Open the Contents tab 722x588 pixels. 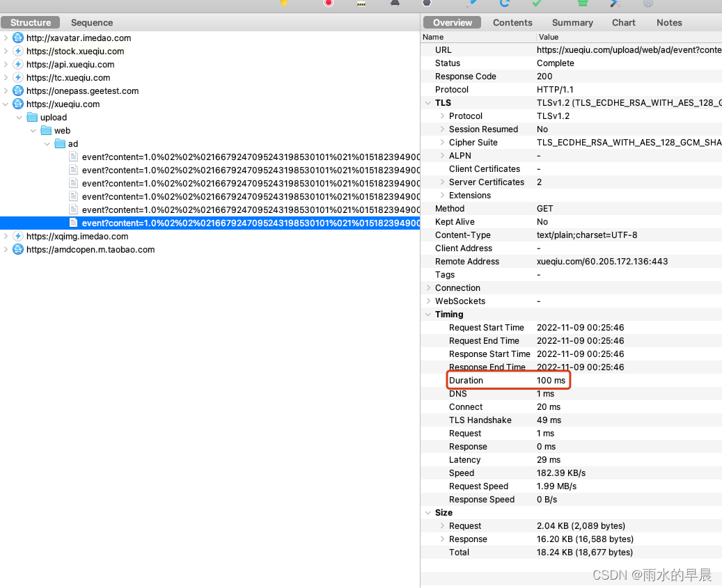point(512,22)
